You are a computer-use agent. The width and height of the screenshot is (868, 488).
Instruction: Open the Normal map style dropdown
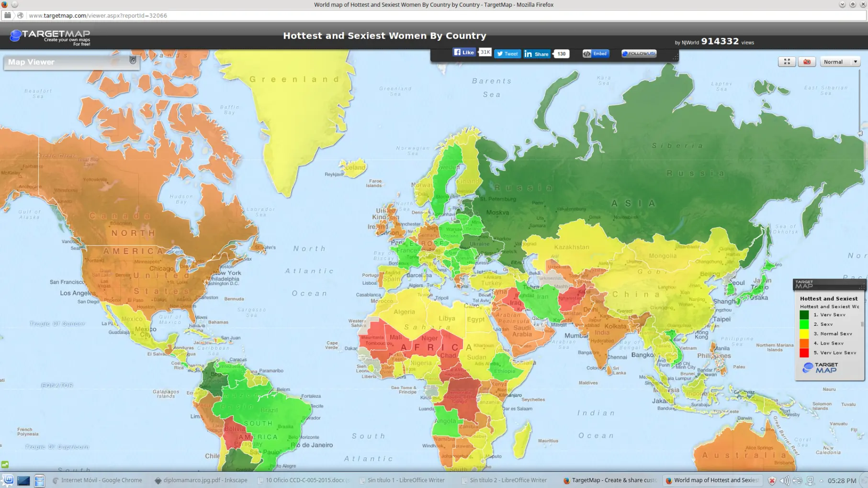tap(840, 62)
